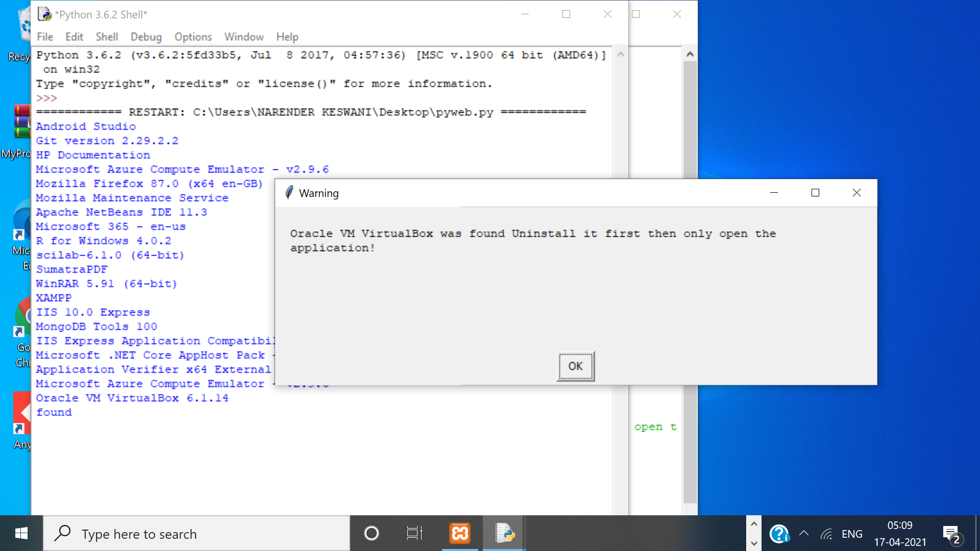Click the Windows Start button
Viewport: 980px width, 551px height.
point(21,534)
